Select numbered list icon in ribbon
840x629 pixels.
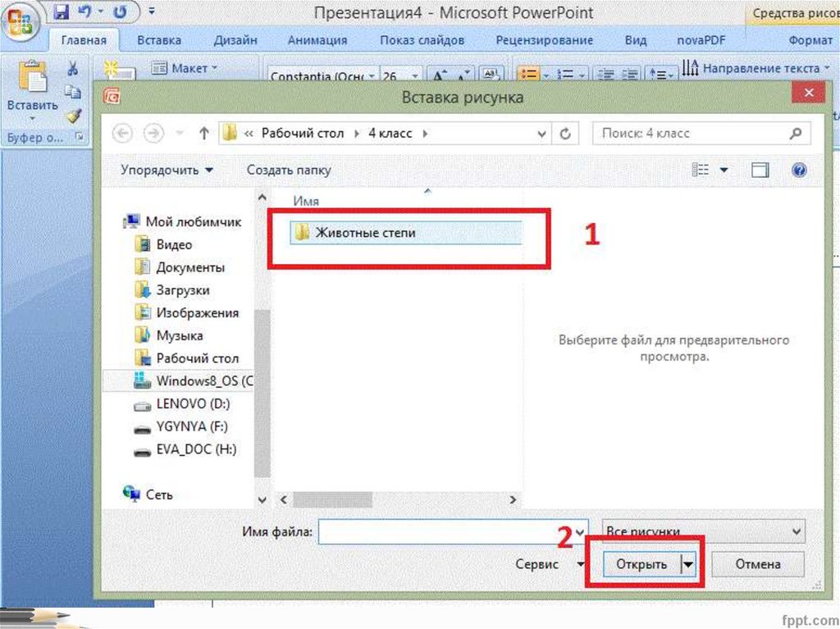[566, 75]
